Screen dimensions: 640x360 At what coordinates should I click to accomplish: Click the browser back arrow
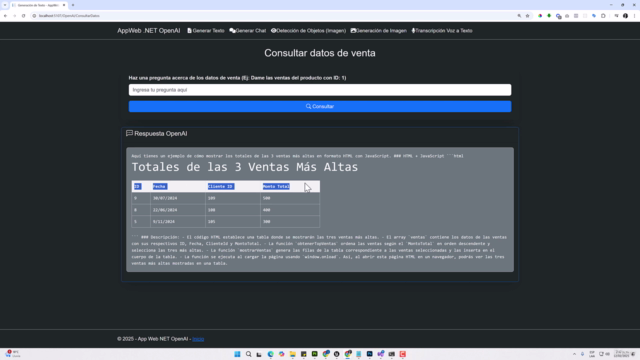5,16
